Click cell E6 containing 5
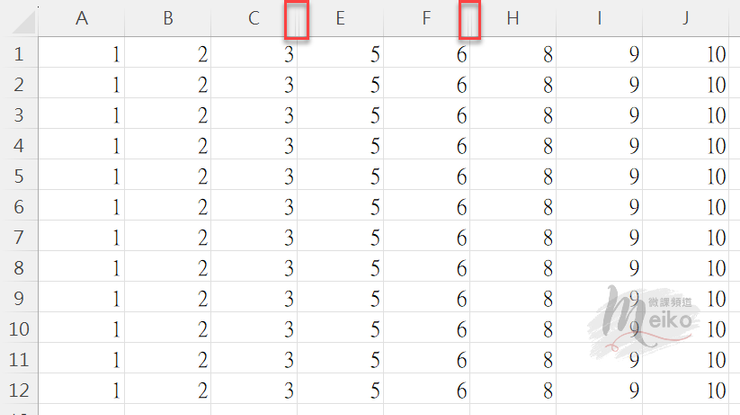 click(x=340, y=207)
